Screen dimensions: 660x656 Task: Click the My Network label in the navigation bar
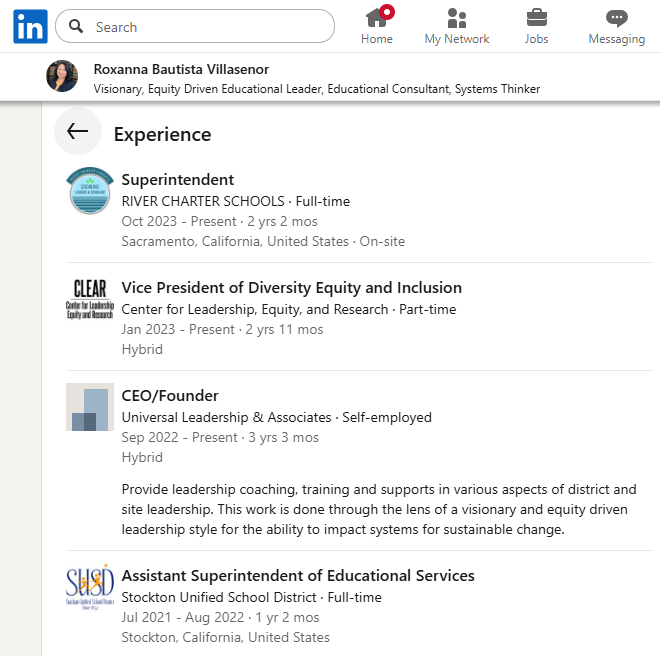point(457,39)
